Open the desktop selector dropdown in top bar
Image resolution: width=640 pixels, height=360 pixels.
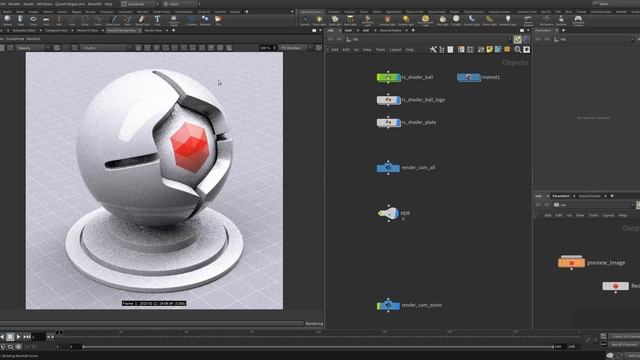click(x=138, y=4)
